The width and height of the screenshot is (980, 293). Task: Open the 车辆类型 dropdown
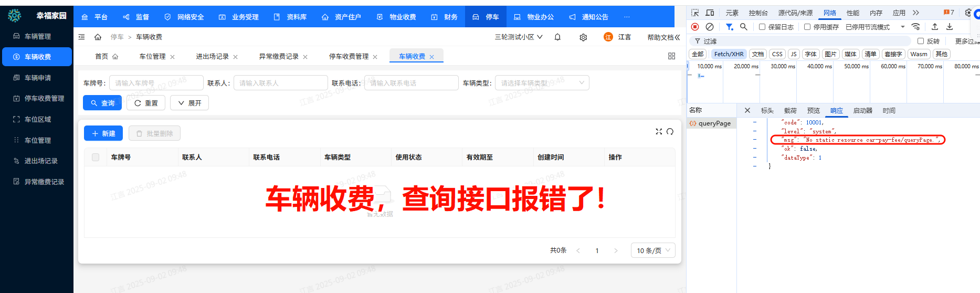(542, 83)
